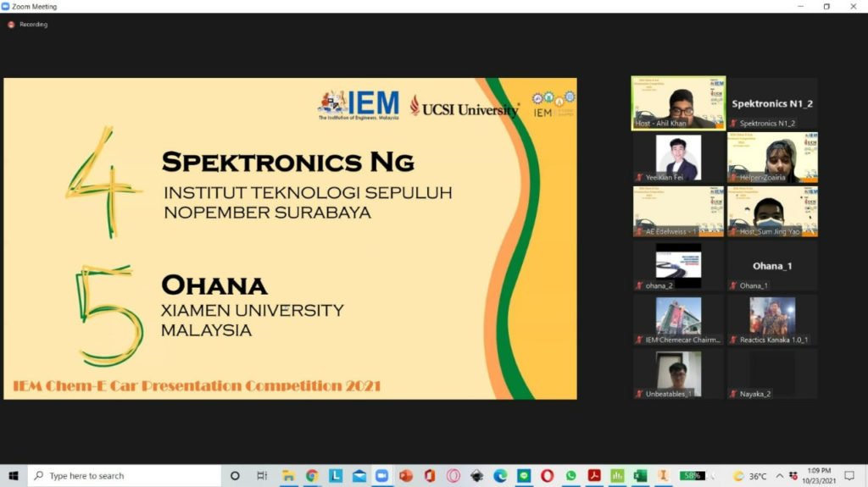Image resolution: width=868 pixels, height=487 pixels.
Task: Click the Recording indicator in Zoom
Action: click(x=28, y=25)
